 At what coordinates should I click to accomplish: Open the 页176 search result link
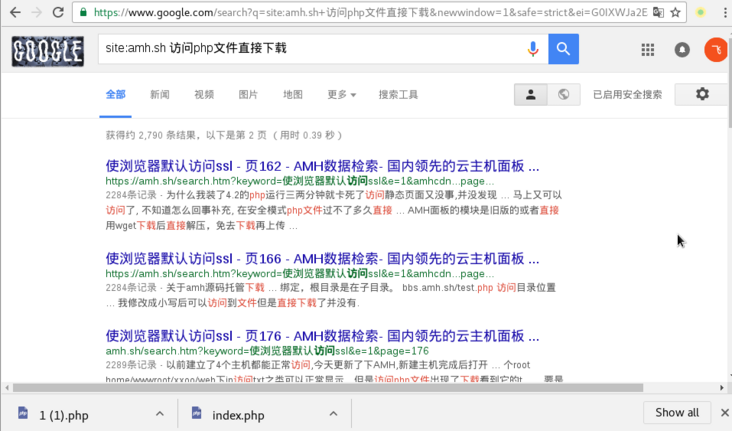pyautogui.click(x=323, y=336)
